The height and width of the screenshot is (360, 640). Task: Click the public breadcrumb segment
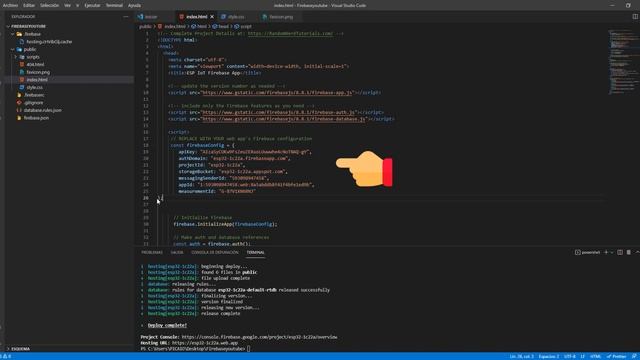tap(145, 27)
